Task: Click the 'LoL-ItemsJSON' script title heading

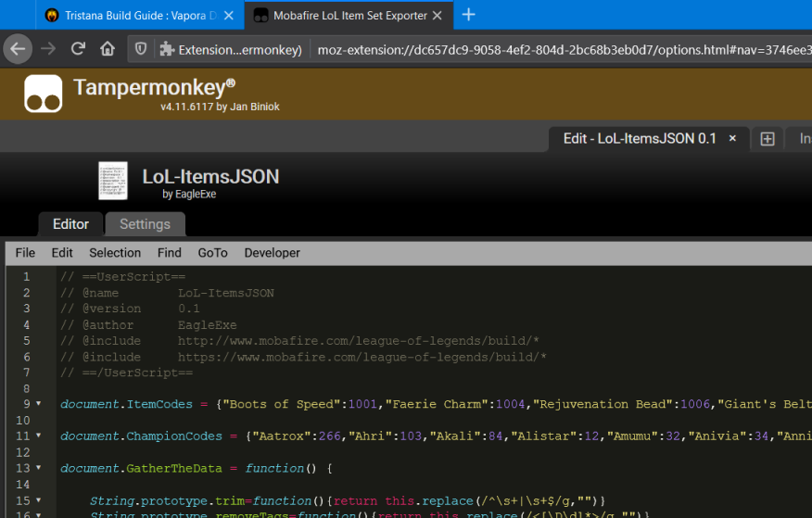Action: click(210, 176)
